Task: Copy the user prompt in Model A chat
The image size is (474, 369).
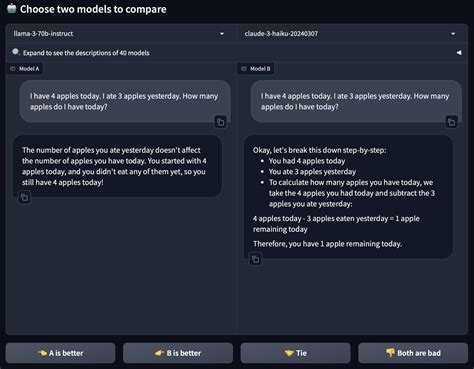Action: pos(220,122)
